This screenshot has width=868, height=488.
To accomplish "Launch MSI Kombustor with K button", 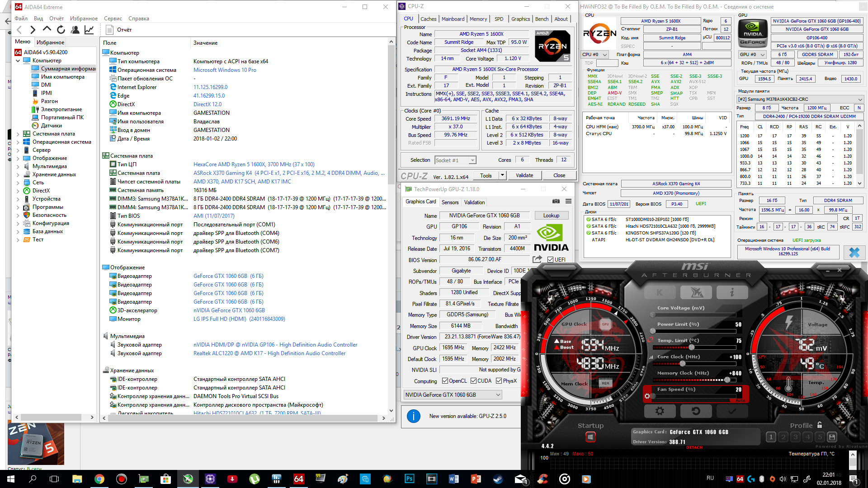I will point(660,292).
